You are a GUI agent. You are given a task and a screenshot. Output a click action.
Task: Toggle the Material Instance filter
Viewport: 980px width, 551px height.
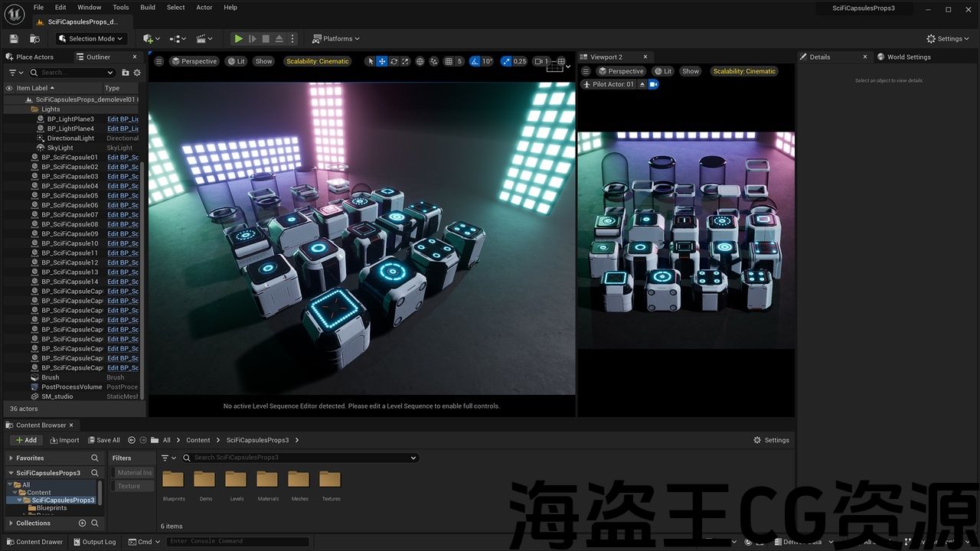coord(133,473)
